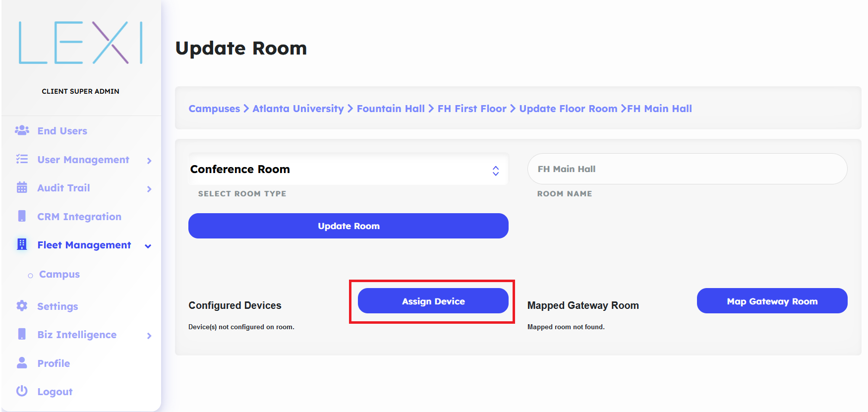Click the CRM Integration sidebar icon
Viewport: 868px width, 412px height.
pos(22,216)
